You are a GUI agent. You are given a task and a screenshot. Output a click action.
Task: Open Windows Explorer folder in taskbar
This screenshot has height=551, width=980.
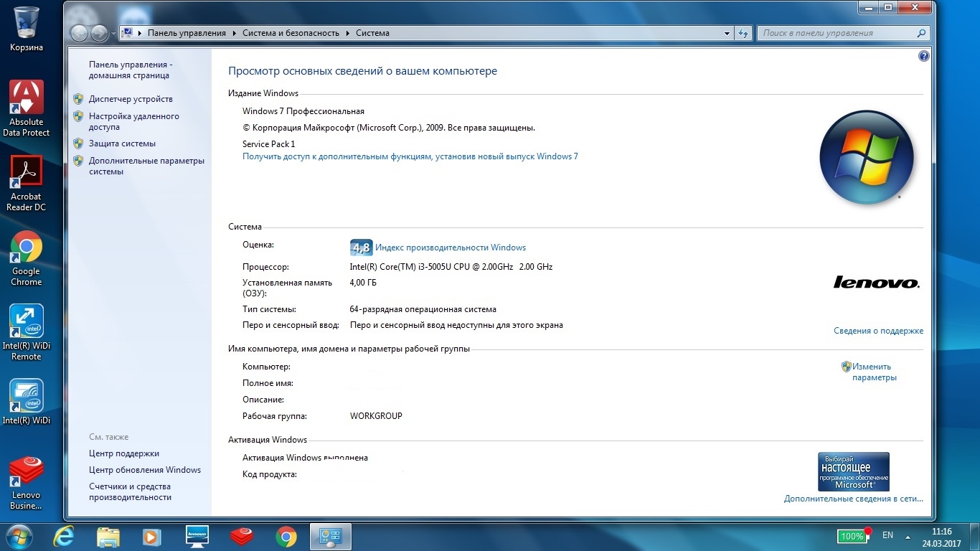pyautogui.click(x=108, y=537)
